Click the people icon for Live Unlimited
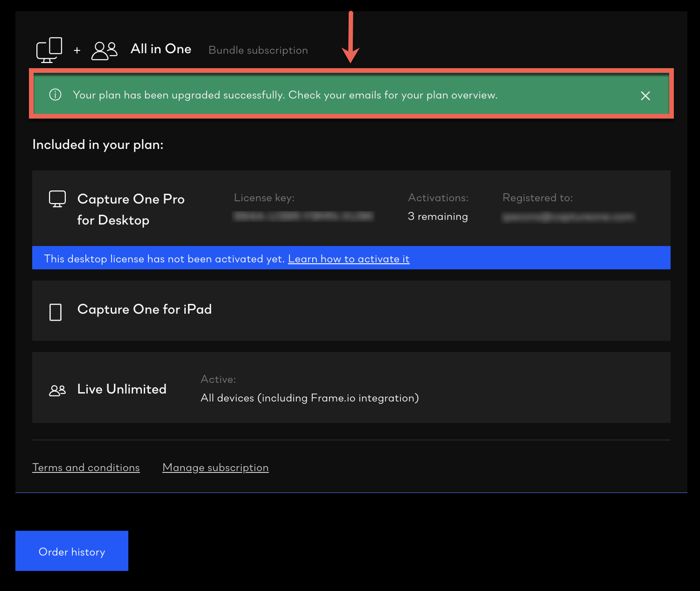Screen dimensions: 700x591 click(57, 390)
